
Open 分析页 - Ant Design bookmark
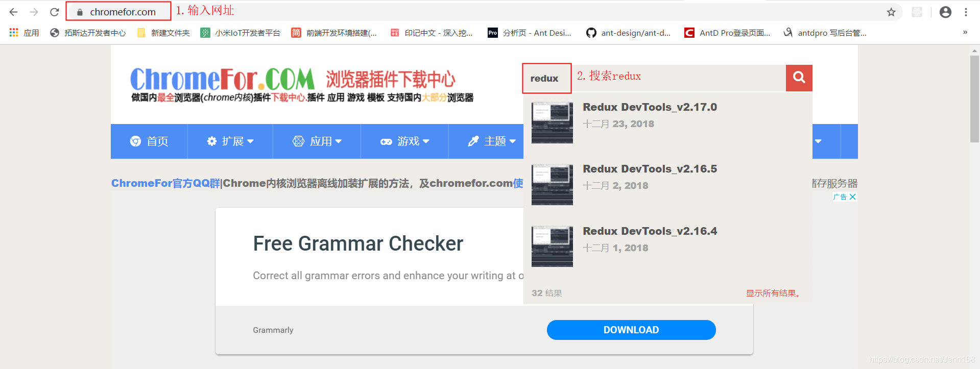pyautogui.click(x=530, y=33)
